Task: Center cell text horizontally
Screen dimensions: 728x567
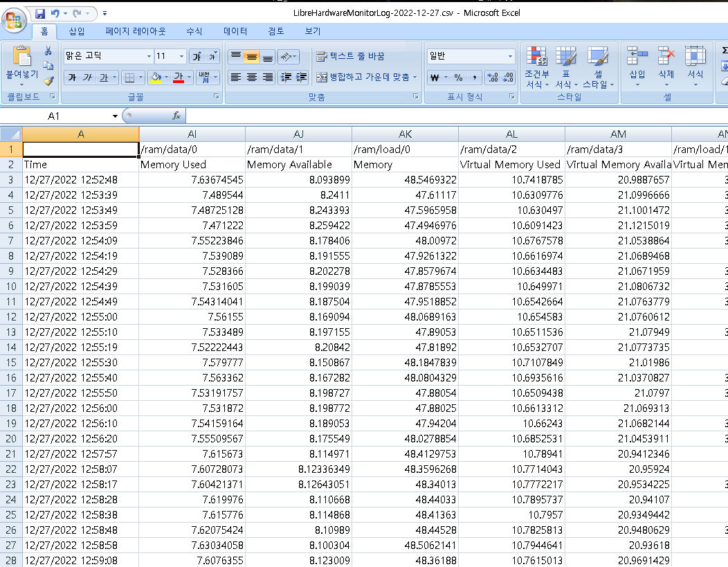Action: [252, 77]
